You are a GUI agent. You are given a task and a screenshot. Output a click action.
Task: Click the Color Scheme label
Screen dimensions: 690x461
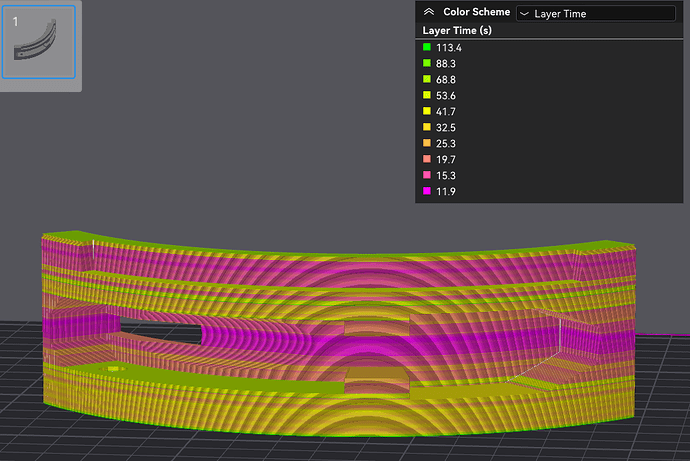[477, 12]
